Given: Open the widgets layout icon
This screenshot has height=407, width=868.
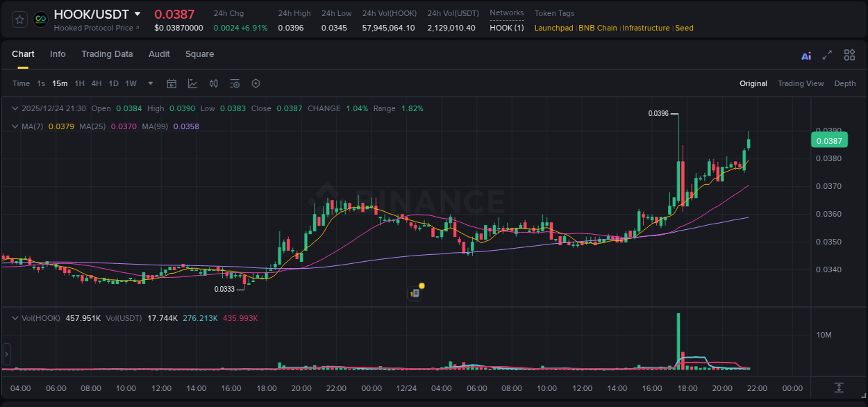Looking at the screenshot, I should point(849,55).
